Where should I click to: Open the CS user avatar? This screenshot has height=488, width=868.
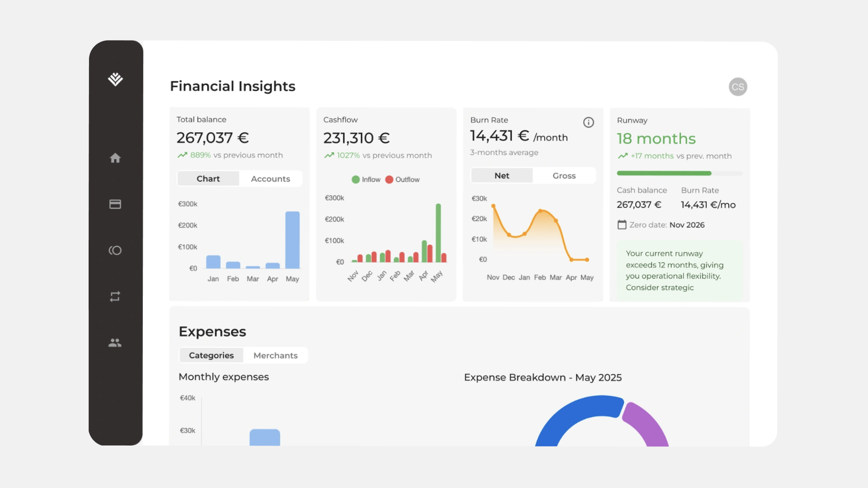(x=737, y=87)
